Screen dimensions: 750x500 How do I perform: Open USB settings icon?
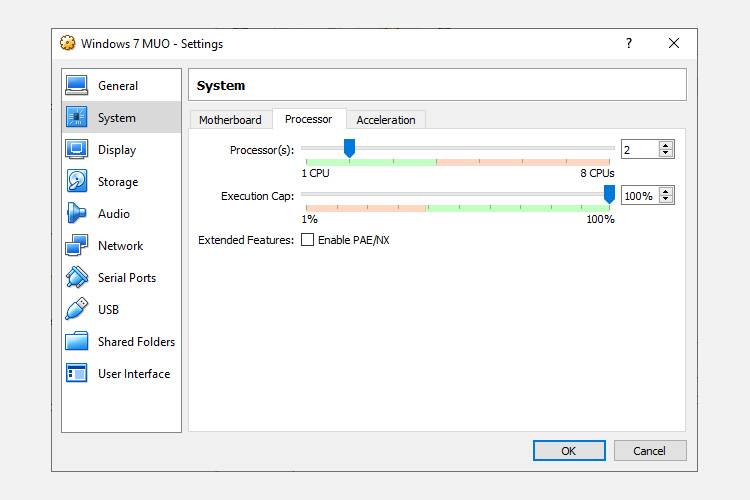77,310
